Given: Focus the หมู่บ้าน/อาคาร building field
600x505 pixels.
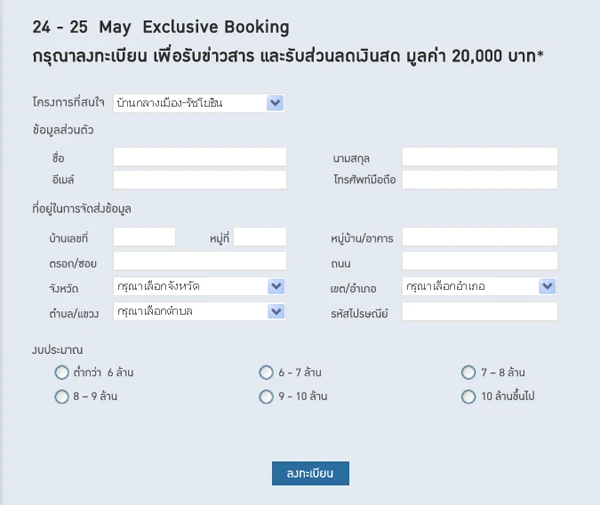Looking at the screenshot, I should pyautogui.click(x=480, y=237).
